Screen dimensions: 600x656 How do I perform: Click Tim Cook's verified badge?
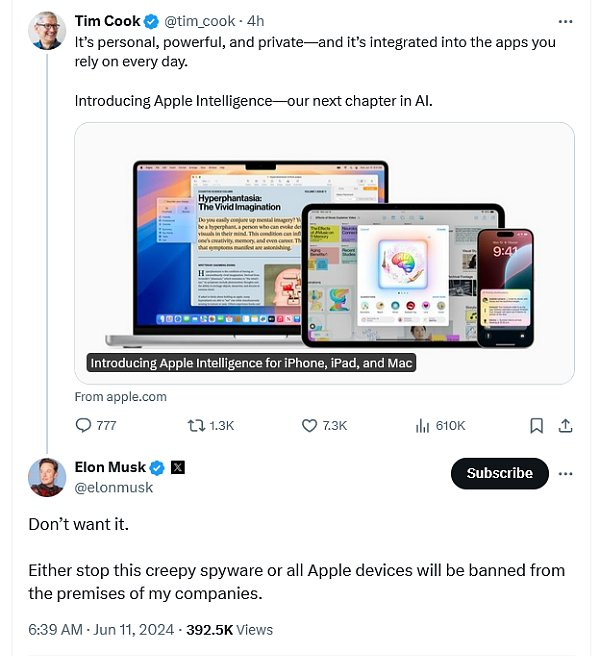pos(151,21)
